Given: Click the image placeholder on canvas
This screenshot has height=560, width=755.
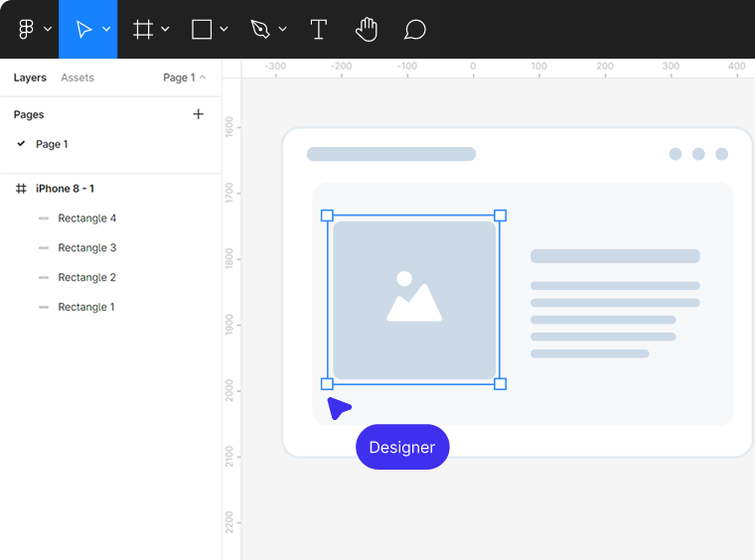Looking at the screenshot, I should [x=414, y=300].
